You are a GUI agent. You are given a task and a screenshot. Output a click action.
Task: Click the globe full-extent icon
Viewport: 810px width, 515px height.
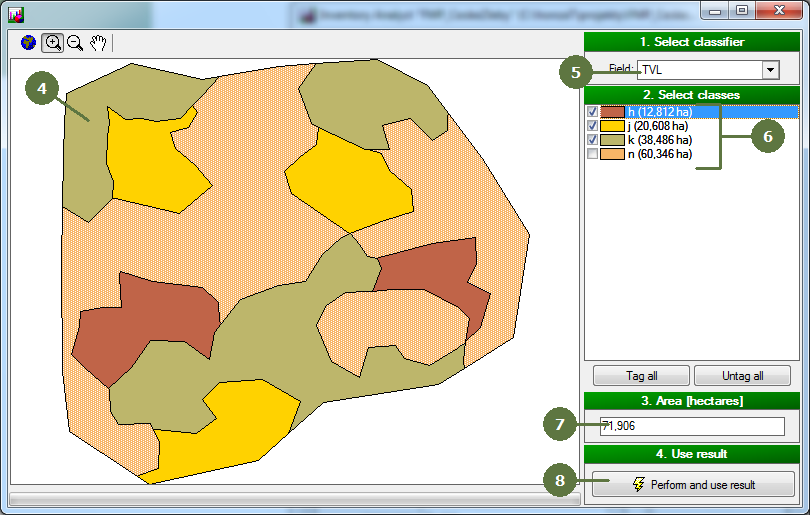click(28, 43)
